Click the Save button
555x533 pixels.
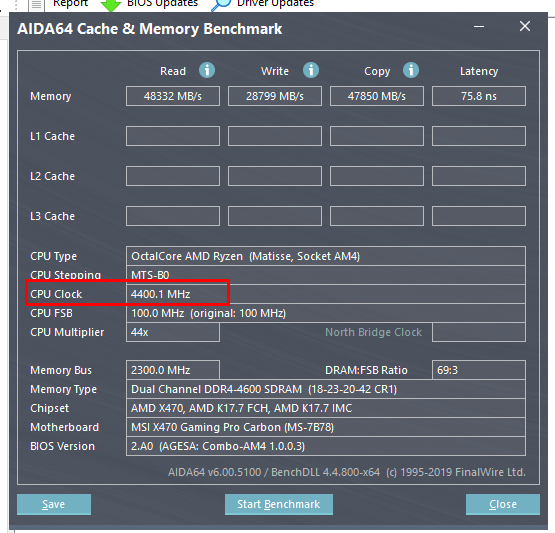click(54, 504)
